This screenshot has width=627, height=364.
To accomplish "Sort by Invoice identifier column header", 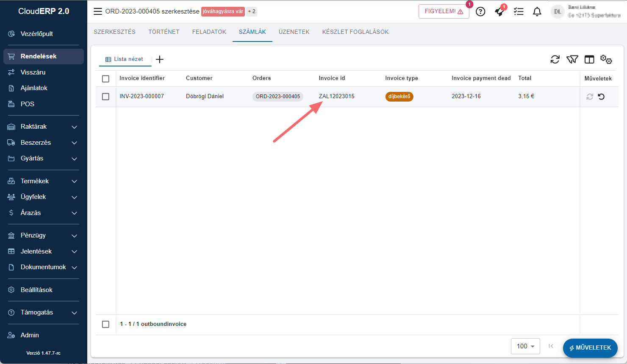I will 142,78.
